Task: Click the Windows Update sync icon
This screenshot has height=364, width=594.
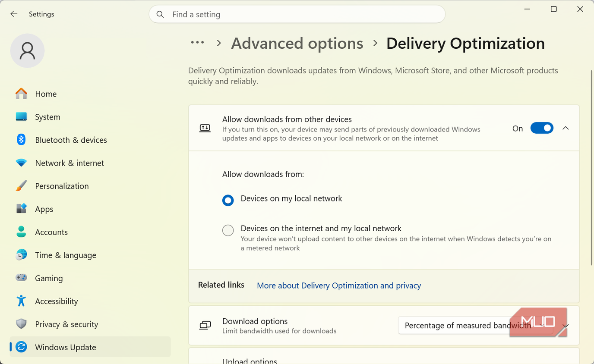Action: pos(21,347)
